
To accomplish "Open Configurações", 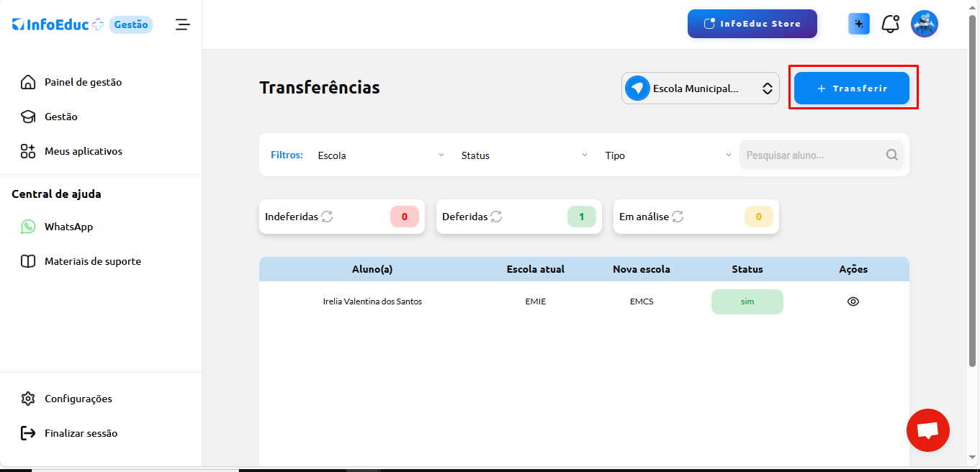I will pyautogui.click(x=78, y=399).
